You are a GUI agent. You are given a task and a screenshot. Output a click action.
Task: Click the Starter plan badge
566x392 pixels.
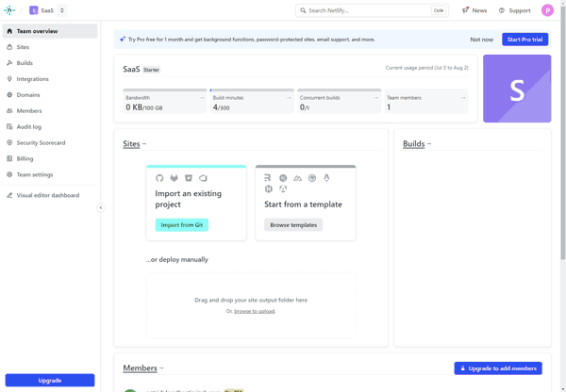pos(151,70)
